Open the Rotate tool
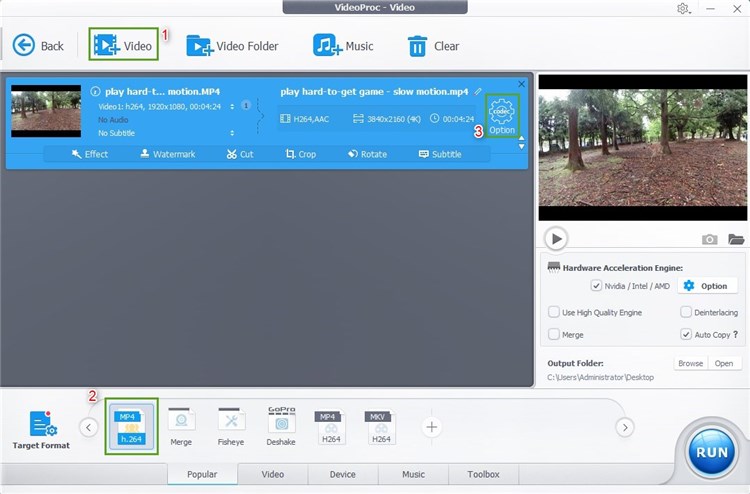The height and width of the screenshot is (494, 750). (x=367, y=154)
